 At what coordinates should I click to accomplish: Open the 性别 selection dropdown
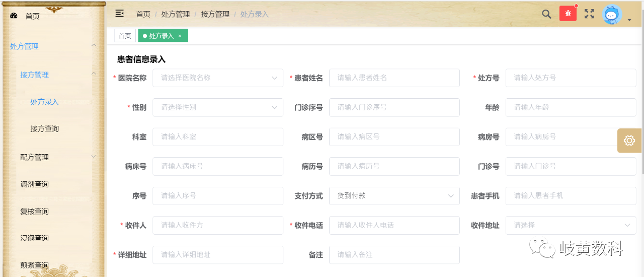coord(217,107)
